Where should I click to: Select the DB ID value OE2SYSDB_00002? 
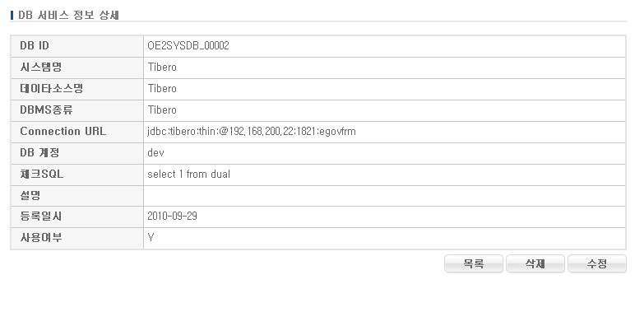(x=188, y=45)
